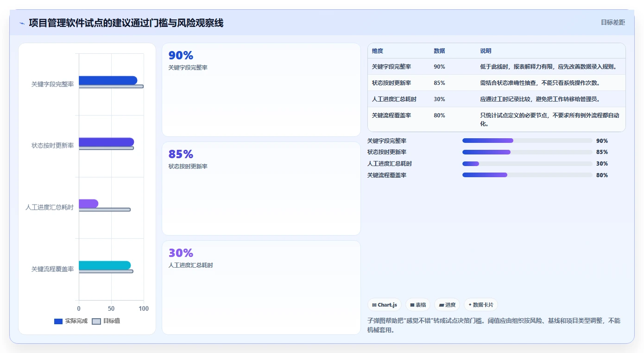Click progress list label 状态按时更新率
Screen dimensions: 644x353
coord(387,152)
